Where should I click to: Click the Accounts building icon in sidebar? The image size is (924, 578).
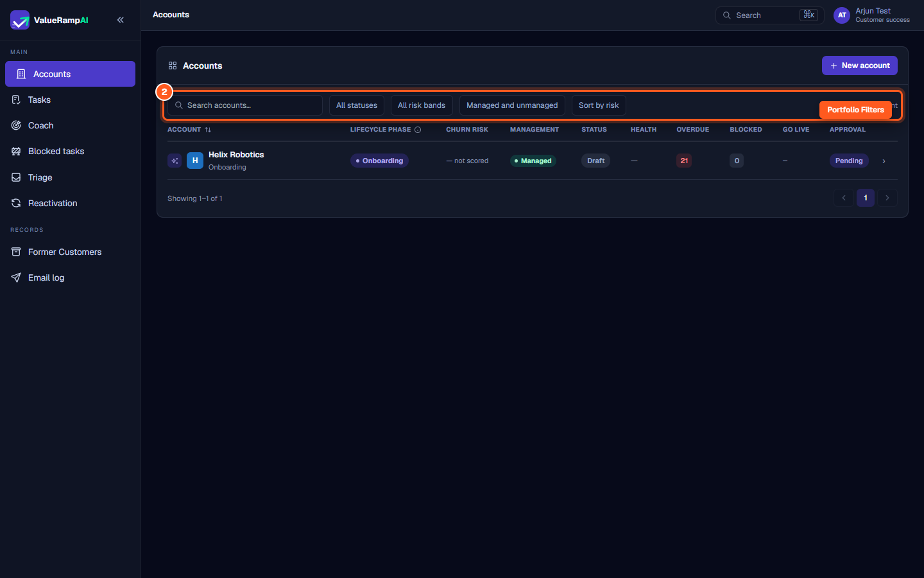(x=21, y=74)
